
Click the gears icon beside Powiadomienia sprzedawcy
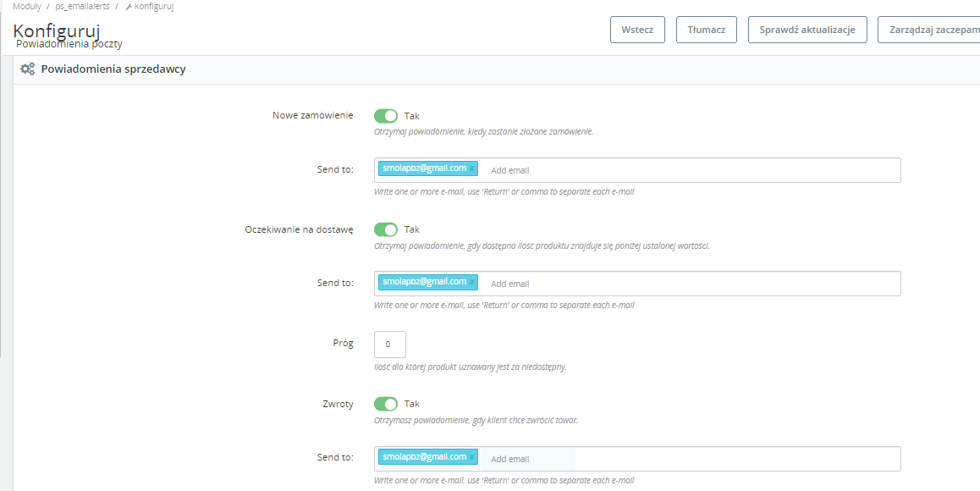click(x=27, y=69)
